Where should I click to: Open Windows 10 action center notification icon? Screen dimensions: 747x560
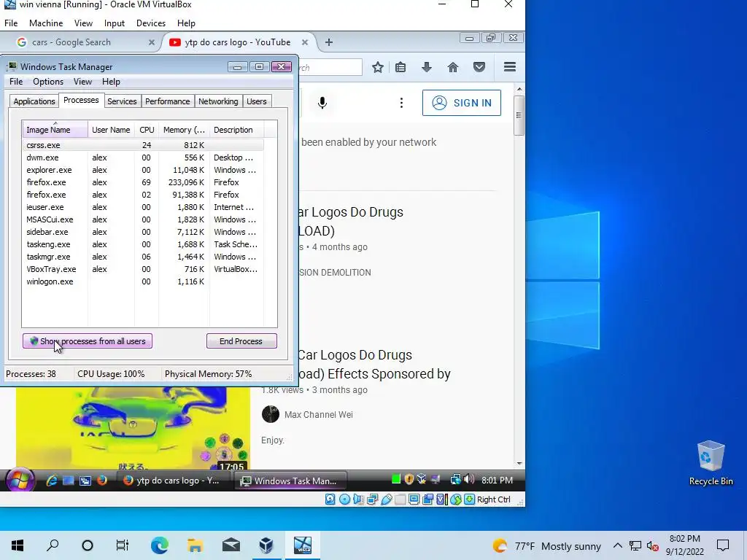pos(723,545)
